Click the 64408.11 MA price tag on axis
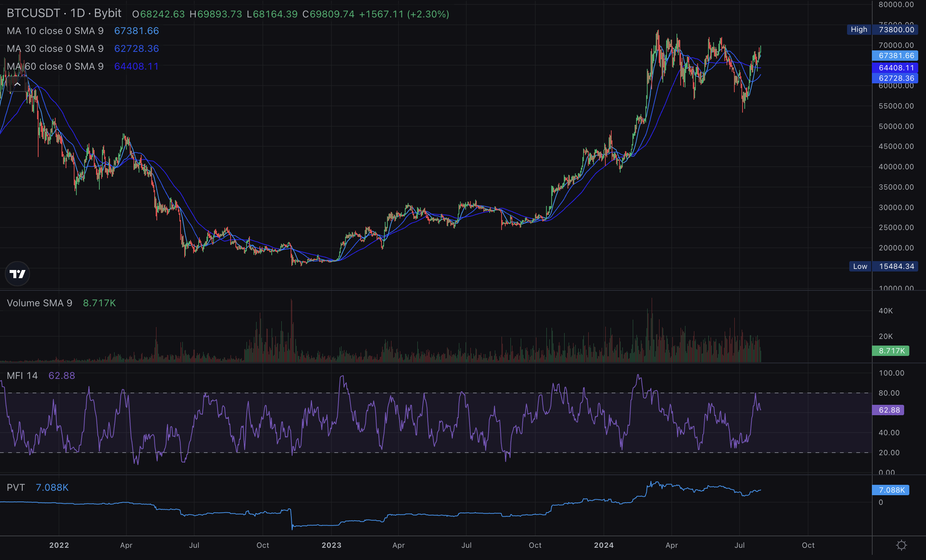926x560 pixels. (896, 68)
